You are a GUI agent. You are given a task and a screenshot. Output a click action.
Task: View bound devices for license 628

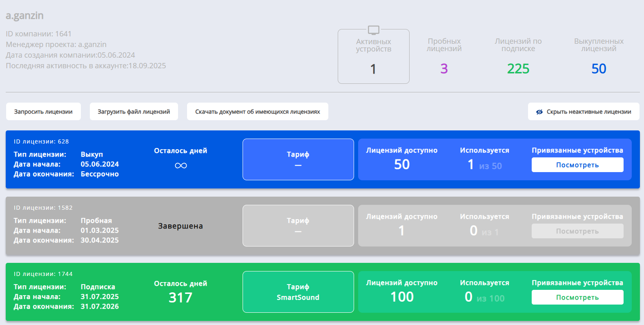click(577, 165)
